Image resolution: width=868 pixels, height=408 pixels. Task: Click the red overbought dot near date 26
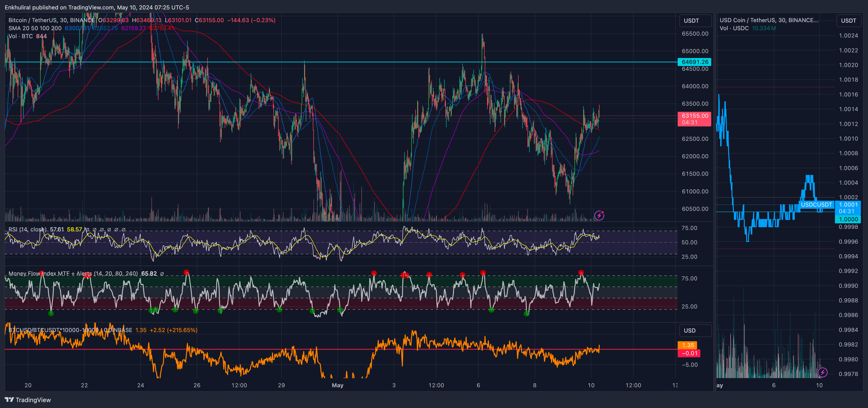(186, 272)
